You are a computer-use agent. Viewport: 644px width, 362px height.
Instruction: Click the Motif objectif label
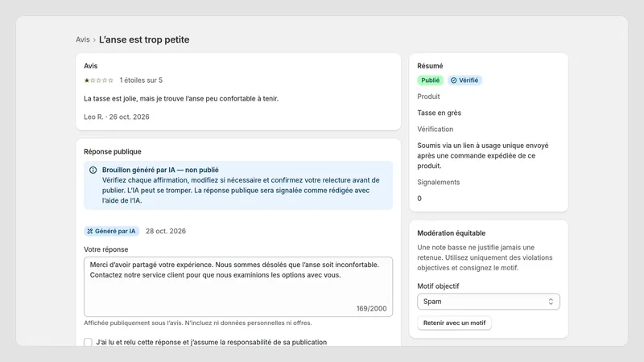point(438,286)
